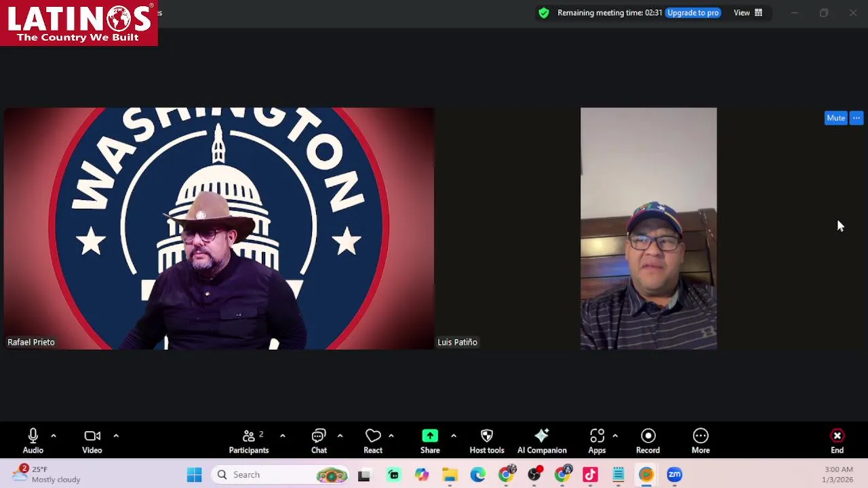Open the orange media player taskbar icon

click(646, 474)
